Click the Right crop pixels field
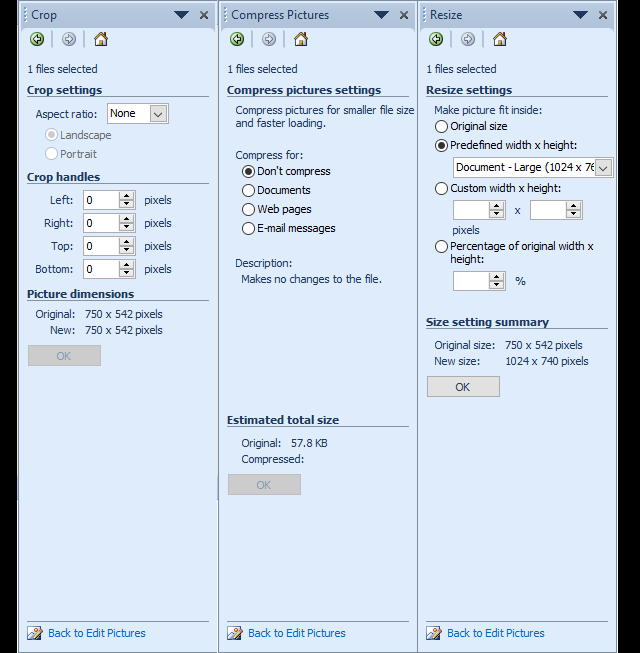Image resolution: width=640 pixels, height=653 pixels. pos(101,223)
